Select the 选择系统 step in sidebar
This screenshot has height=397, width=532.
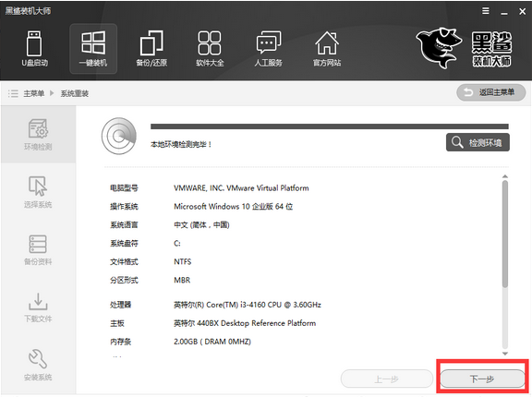pos(38,192)
